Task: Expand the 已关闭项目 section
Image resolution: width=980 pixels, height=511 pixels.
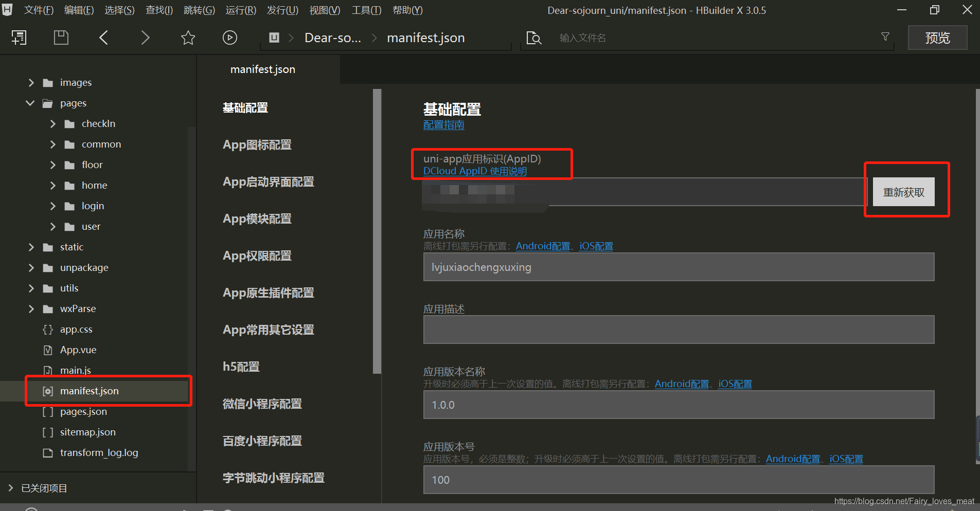Action: point(10,487)
